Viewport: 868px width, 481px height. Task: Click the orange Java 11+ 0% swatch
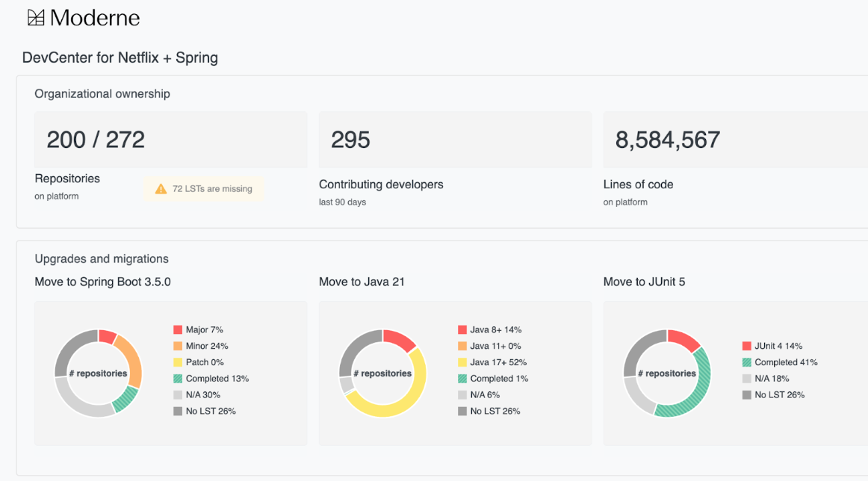pos(462,346)
